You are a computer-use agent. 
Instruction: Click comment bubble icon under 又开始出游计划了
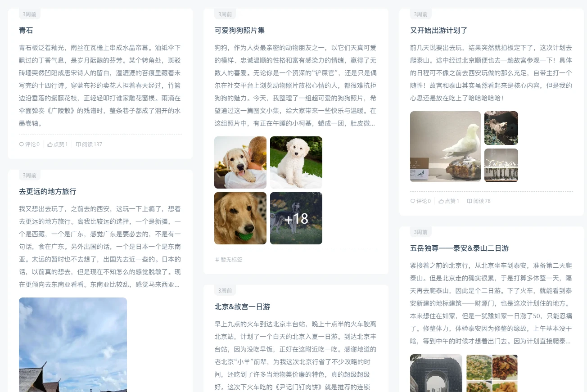(x=412, y=201)
